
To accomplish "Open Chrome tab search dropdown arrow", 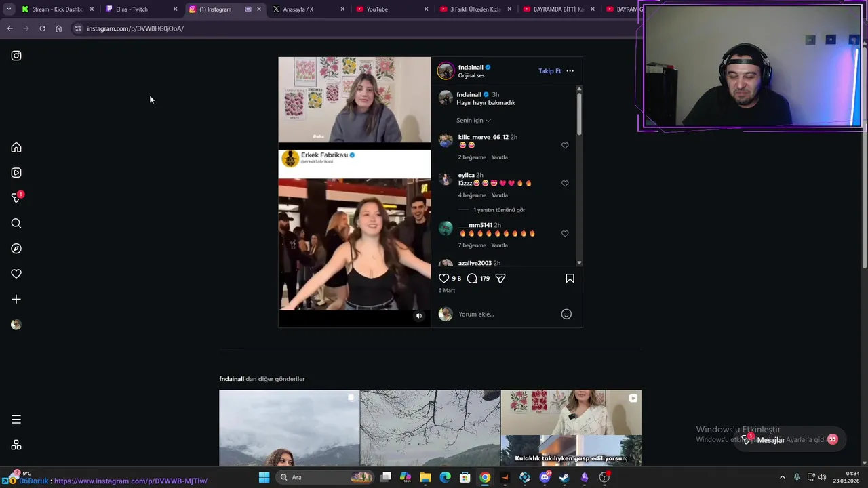I will pyautogui.click(x=9, y=9).
